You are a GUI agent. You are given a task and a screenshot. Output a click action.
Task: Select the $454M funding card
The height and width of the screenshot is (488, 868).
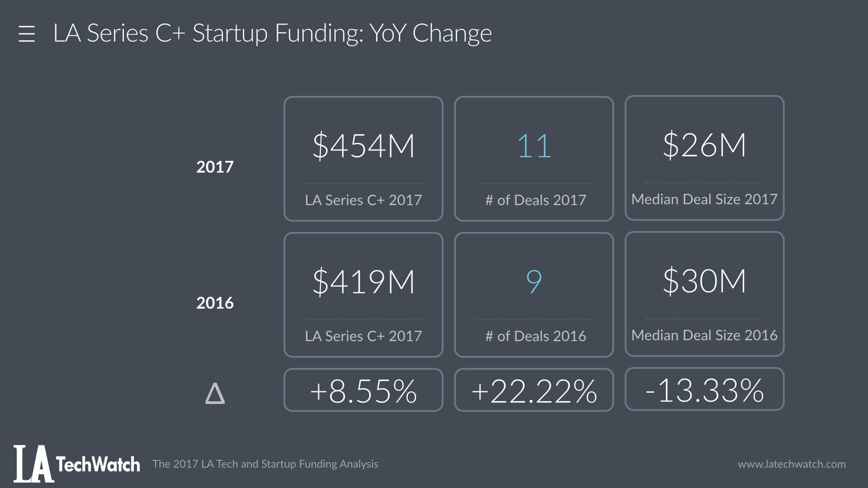click(363, 158)
